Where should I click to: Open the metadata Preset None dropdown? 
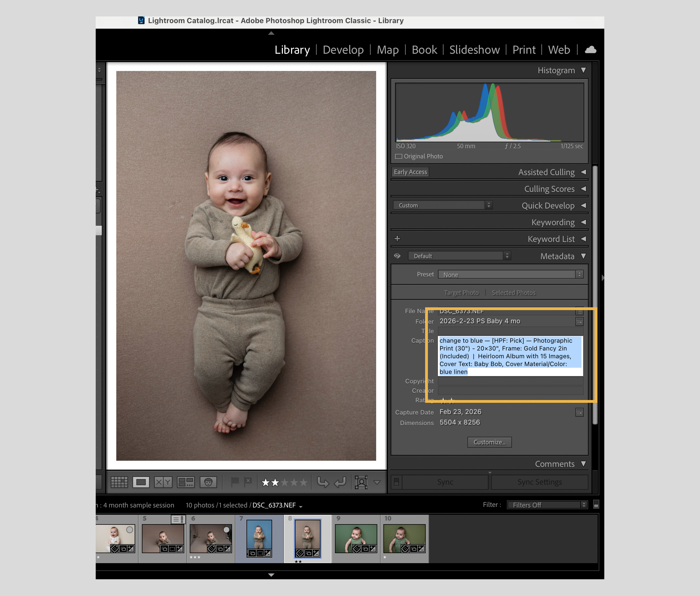click(x=510, y=275)
